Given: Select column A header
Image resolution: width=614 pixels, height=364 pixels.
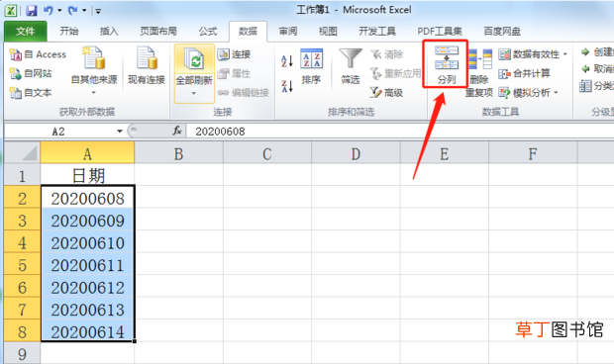Looking at the screenshot, I should (87, 153).
